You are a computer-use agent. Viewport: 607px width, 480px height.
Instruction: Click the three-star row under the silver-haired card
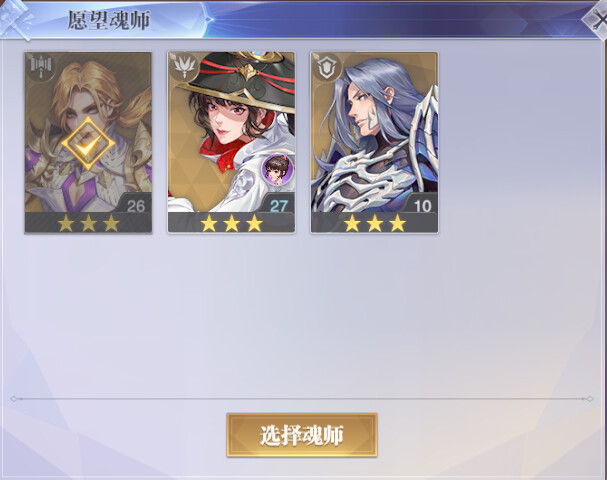point(374,223)
